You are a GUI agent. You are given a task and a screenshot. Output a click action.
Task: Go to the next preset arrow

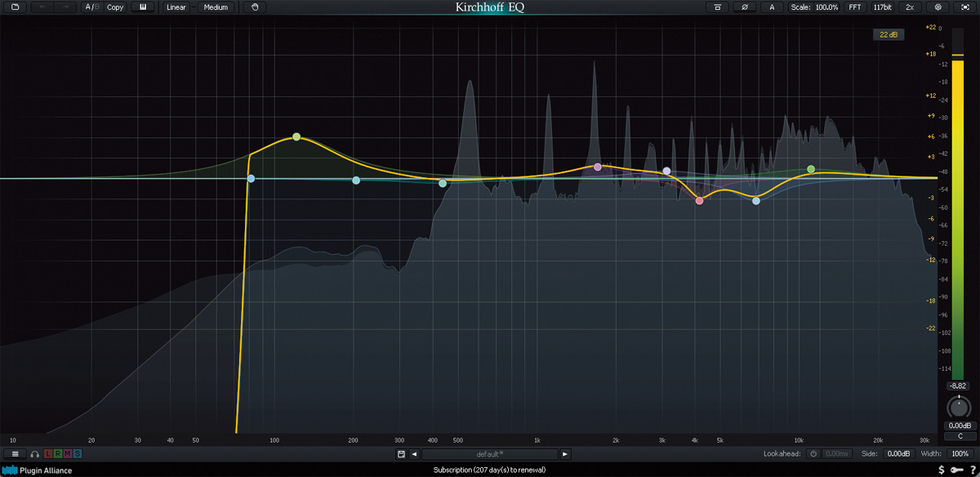tap(565, 454)
